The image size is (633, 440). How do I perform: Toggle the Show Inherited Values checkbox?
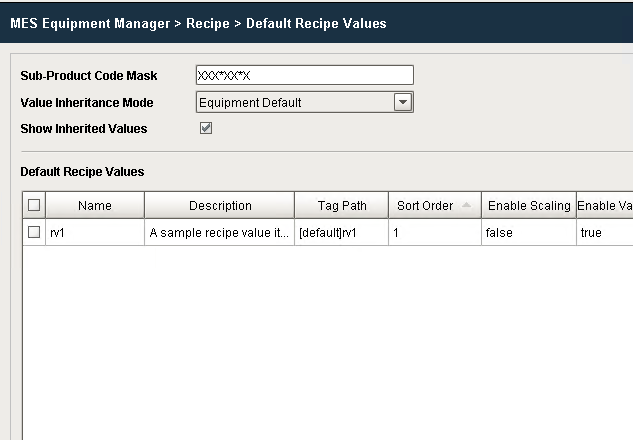206,128
